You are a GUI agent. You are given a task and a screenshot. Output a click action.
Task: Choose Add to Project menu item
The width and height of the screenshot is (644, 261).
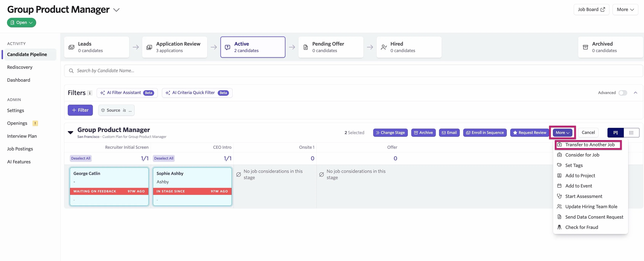point(591,176)
